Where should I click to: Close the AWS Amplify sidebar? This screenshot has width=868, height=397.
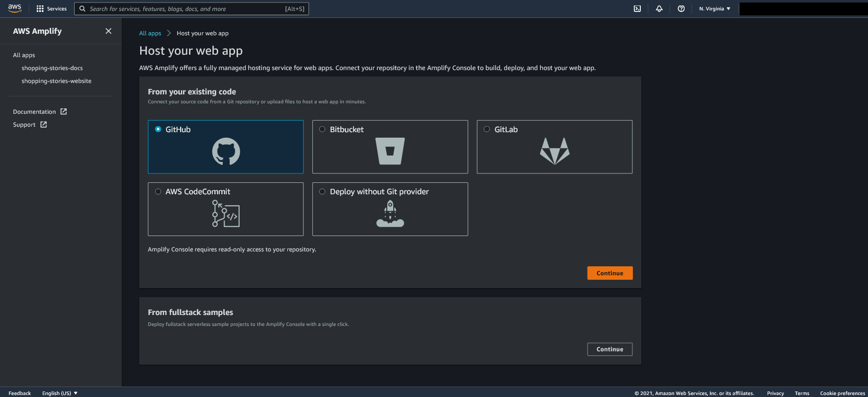[x=108, y=31]
